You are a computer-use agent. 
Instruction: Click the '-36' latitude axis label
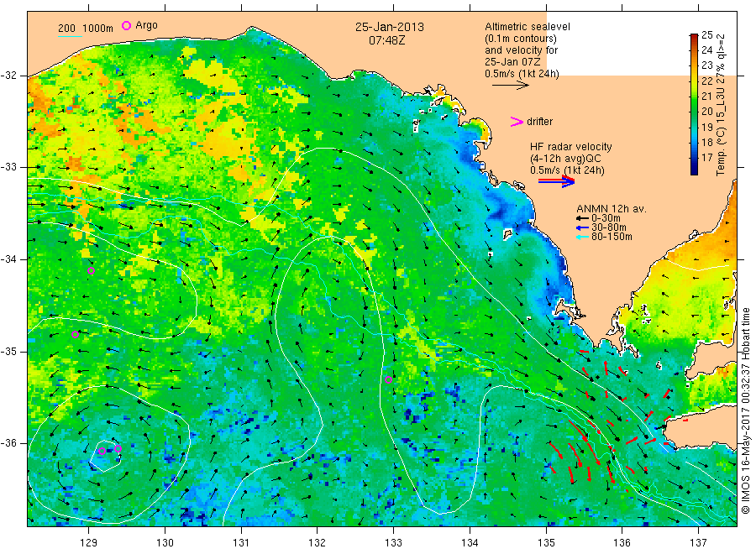coord(8,443)
